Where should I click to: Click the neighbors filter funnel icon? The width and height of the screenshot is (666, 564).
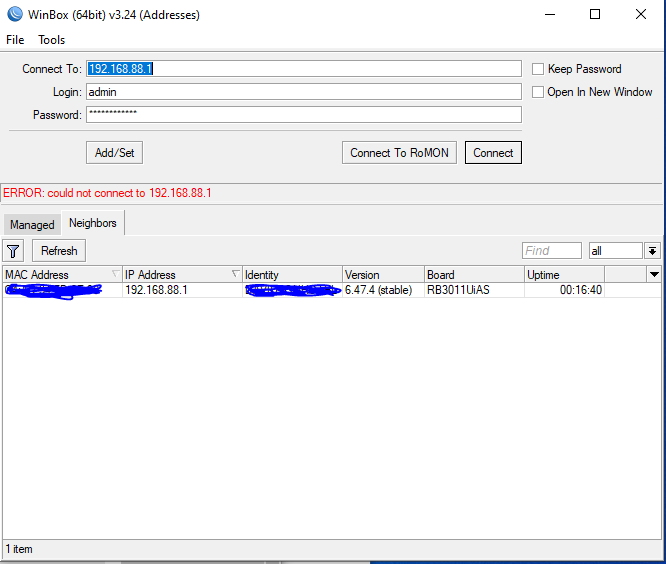(13, 251)
